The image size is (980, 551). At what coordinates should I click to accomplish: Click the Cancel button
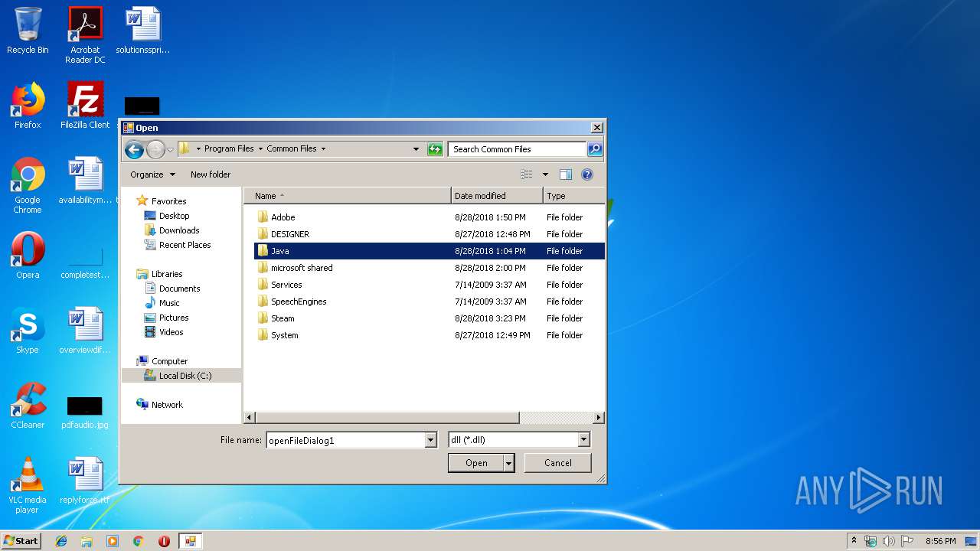coord(558,463)
